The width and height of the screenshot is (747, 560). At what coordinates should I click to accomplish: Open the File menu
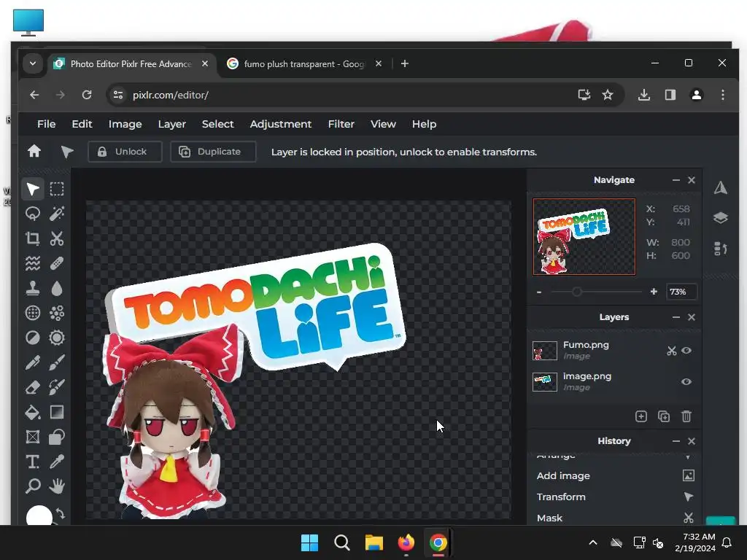46,124
